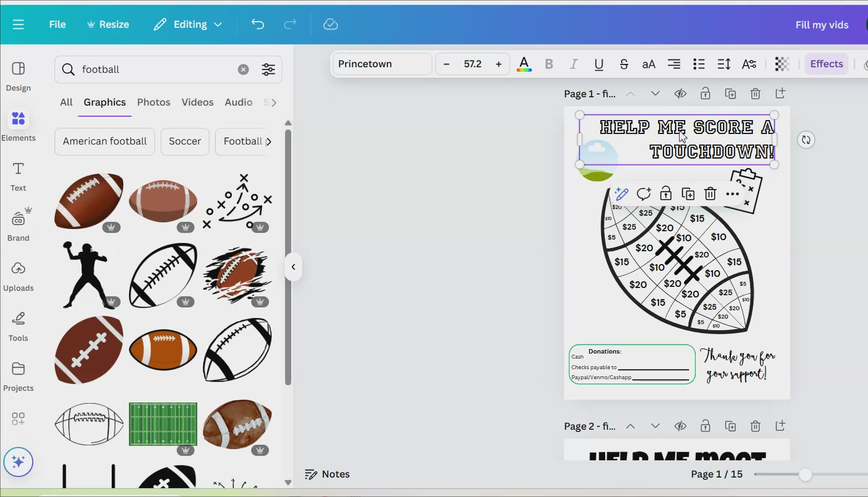Open text color picker
The image size is (868, 497).
tap(524, 64)
